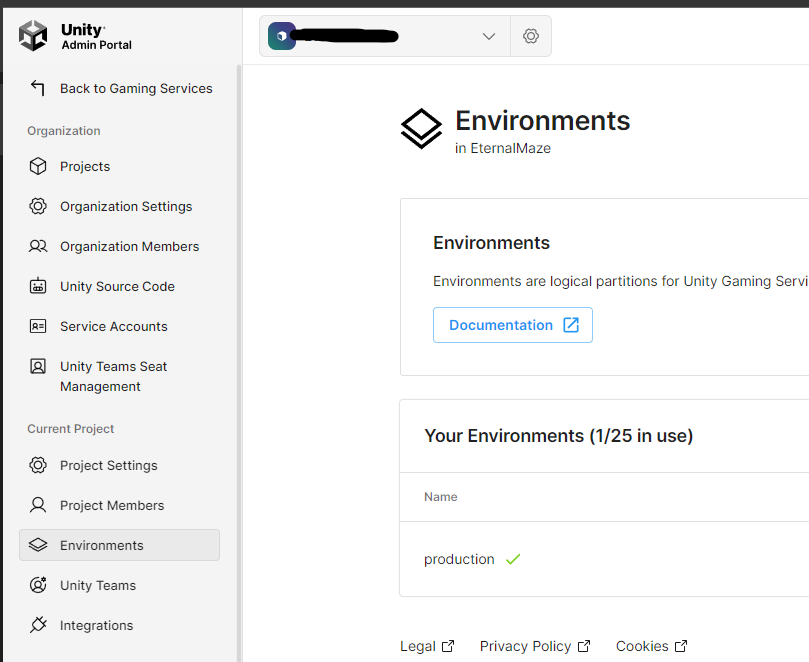Click the "in EternalMaze" subtitle

[503, 148]
